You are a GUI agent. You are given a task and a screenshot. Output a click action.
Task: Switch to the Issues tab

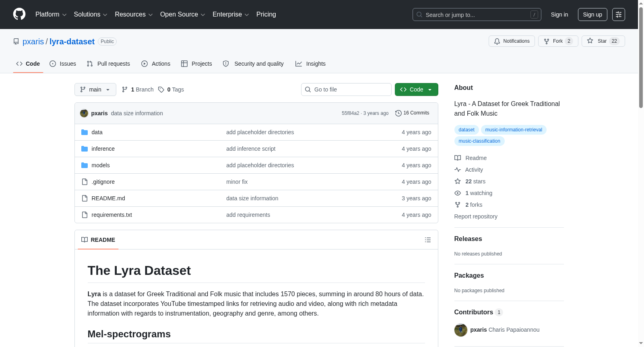pos(63,64)
